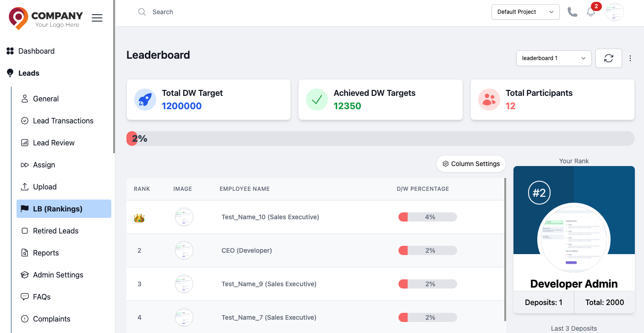Click the Dashboard grid icon

coord(10,51)
